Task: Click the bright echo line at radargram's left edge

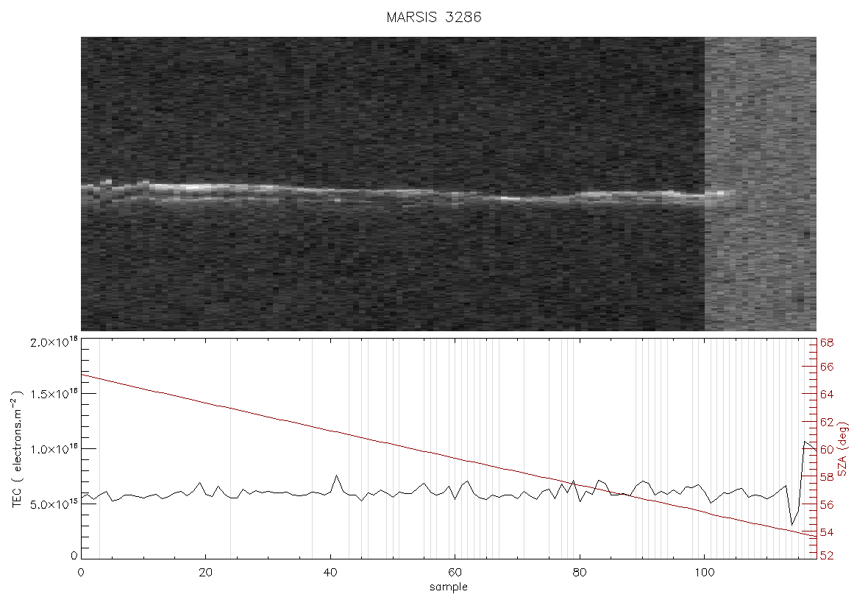Action: pyautogui.click(x=91, y=188)
